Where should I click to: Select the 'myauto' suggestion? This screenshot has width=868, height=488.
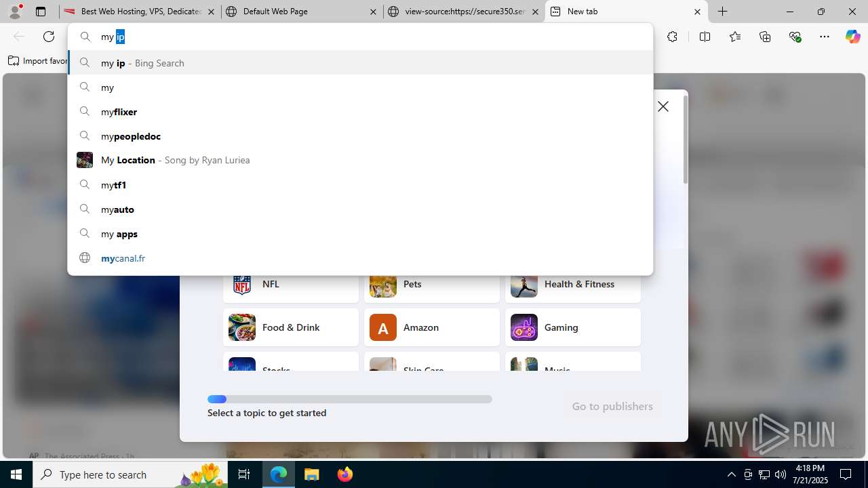[360, 209]
